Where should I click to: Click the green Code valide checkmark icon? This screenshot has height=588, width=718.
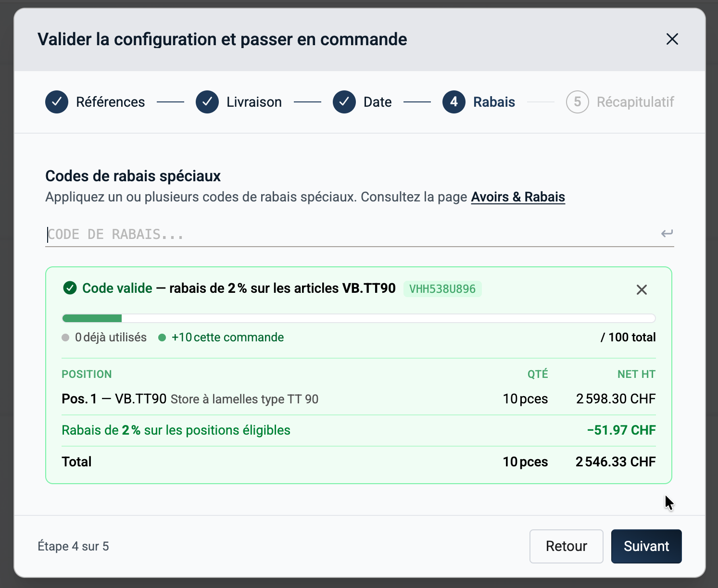pos(70,288)
